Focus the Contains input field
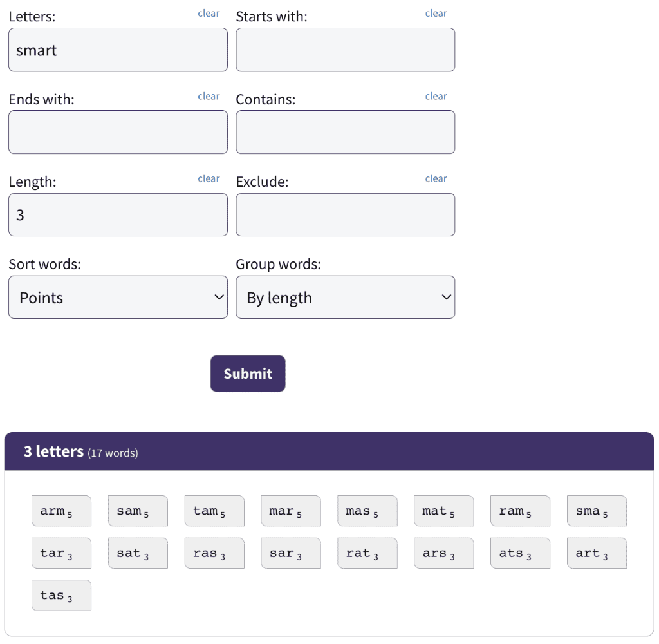Image resolution: width=659 pixels, height=644 pixels. [345, 132]
